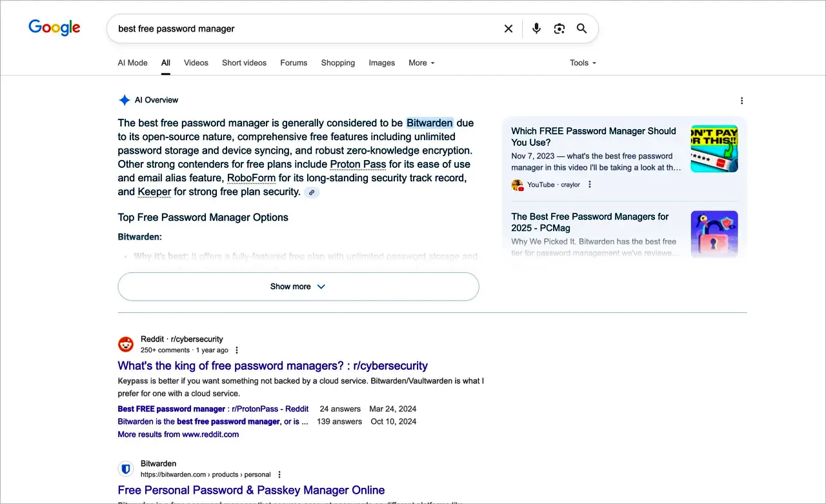Open the Reddit 'king of free password managers' result

(x=272, y=366)
